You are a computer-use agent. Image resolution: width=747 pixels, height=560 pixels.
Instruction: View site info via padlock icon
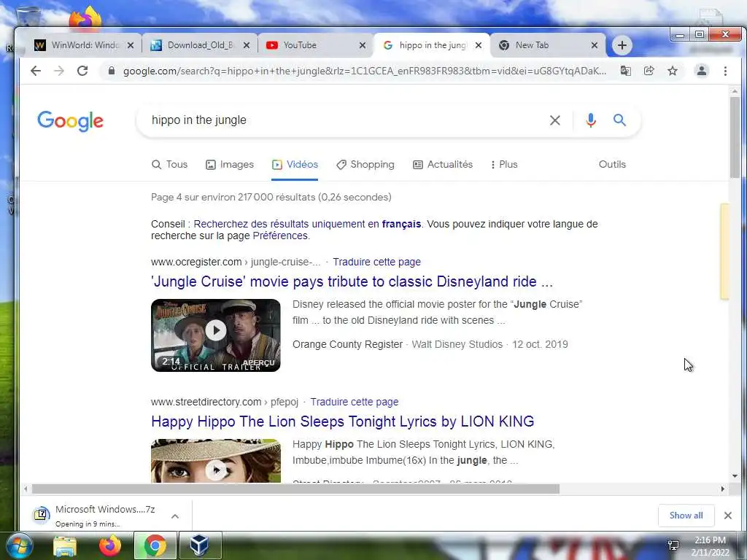tap(112, 71)
